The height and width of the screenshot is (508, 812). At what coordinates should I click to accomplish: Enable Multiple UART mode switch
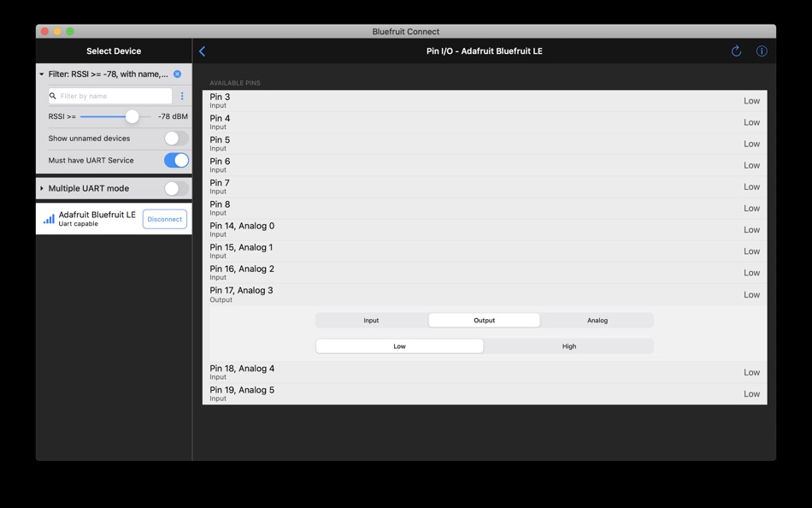(176, 188)
